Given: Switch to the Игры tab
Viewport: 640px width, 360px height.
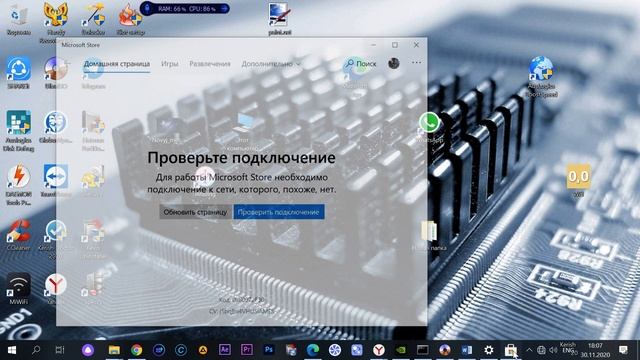Looking at the screenshot, I should tap(169, 64).
